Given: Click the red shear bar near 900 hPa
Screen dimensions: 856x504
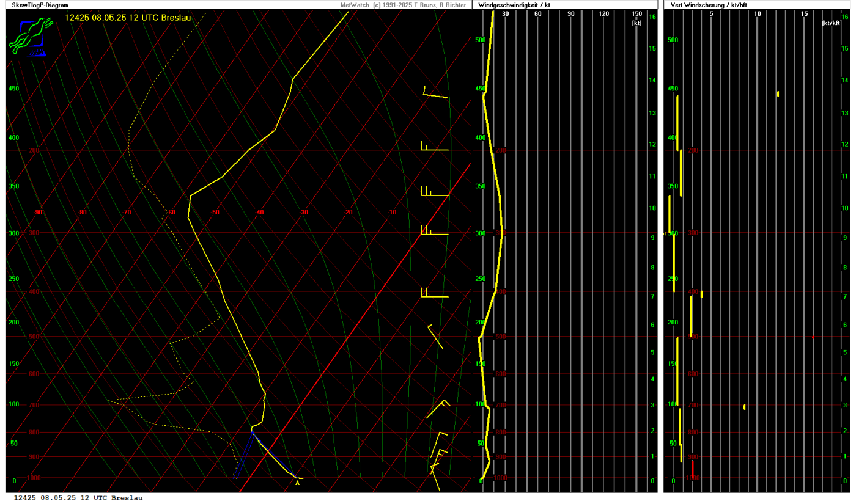Looking at the screenshot, I should coord(692,469).
